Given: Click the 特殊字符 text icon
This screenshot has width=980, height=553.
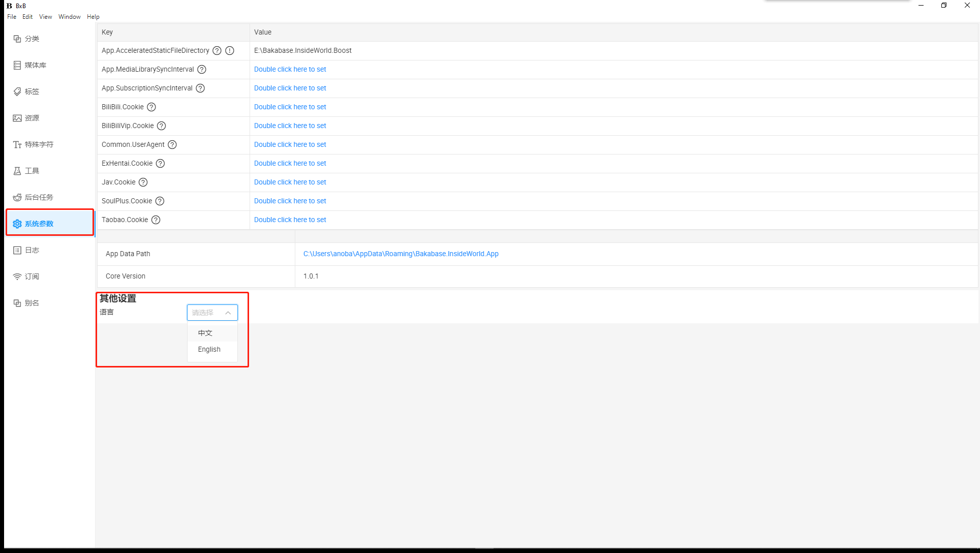Looking at the screenshot, I should pyautogui.click(x=17, y=144).
